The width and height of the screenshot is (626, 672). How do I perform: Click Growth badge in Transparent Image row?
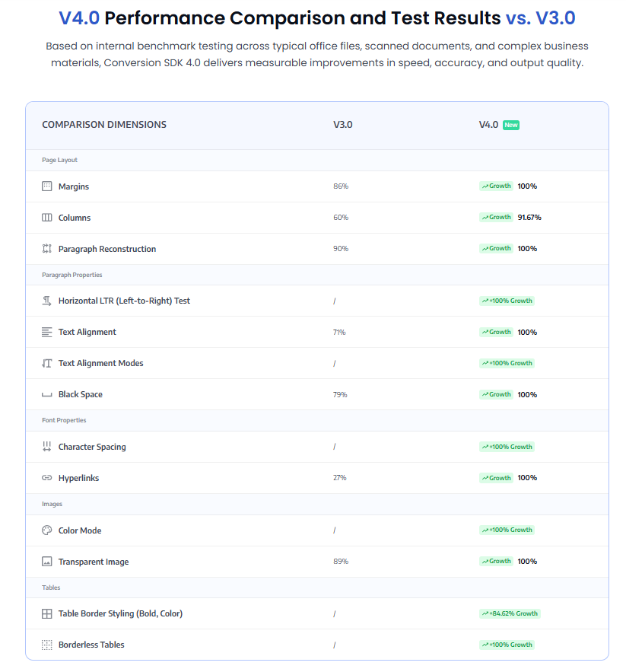[x=496, y=562]
